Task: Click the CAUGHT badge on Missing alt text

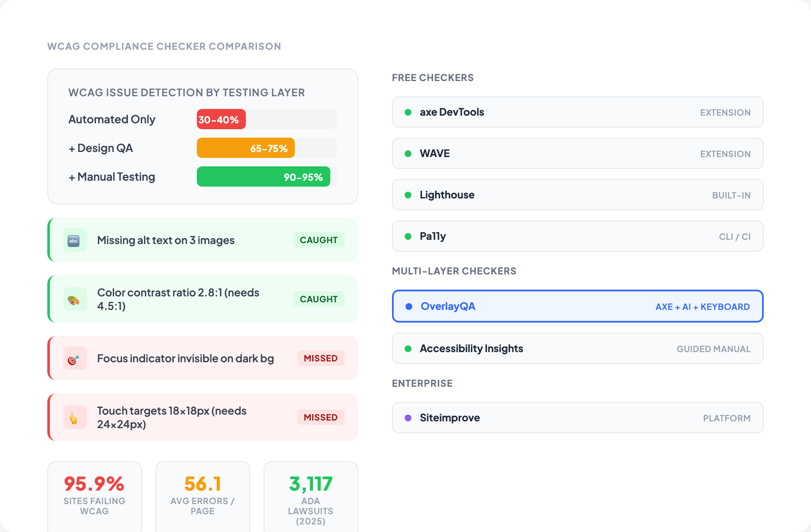Action: tap(319, 240)
